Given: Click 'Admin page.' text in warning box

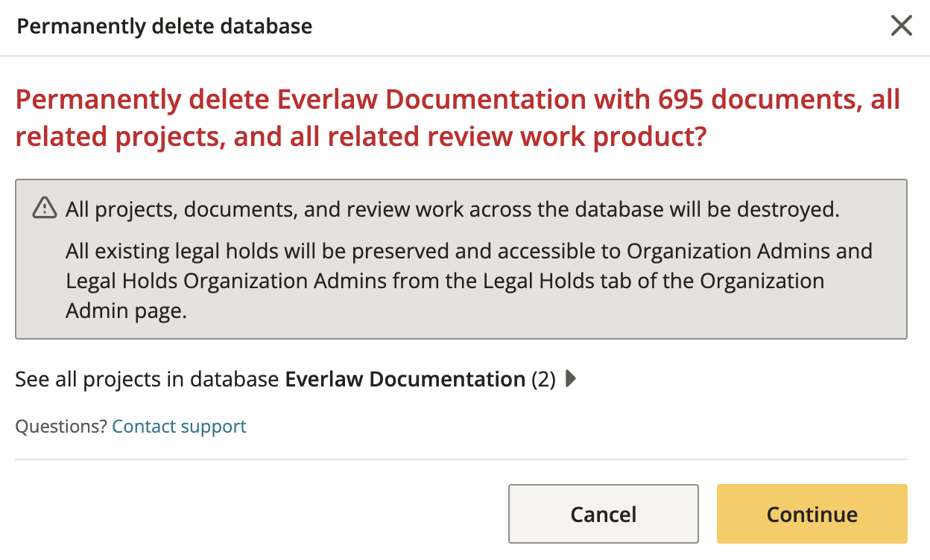Looking at the screenshot, I should [126, 311].
